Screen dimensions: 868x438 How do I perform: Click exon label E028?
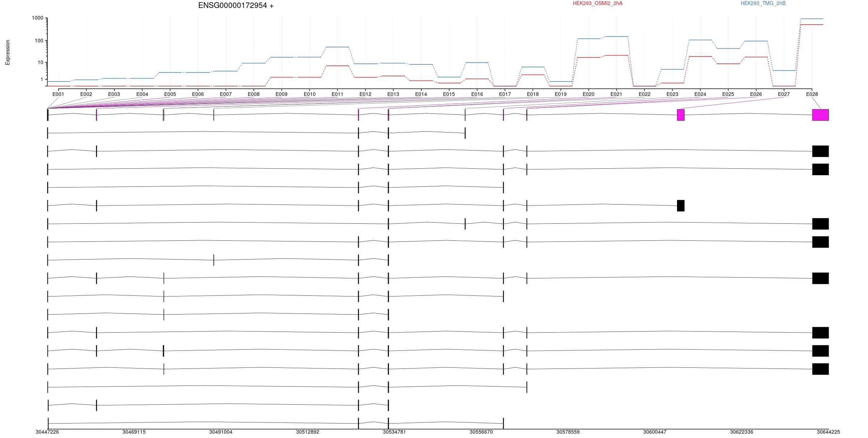tap(812, 94)
